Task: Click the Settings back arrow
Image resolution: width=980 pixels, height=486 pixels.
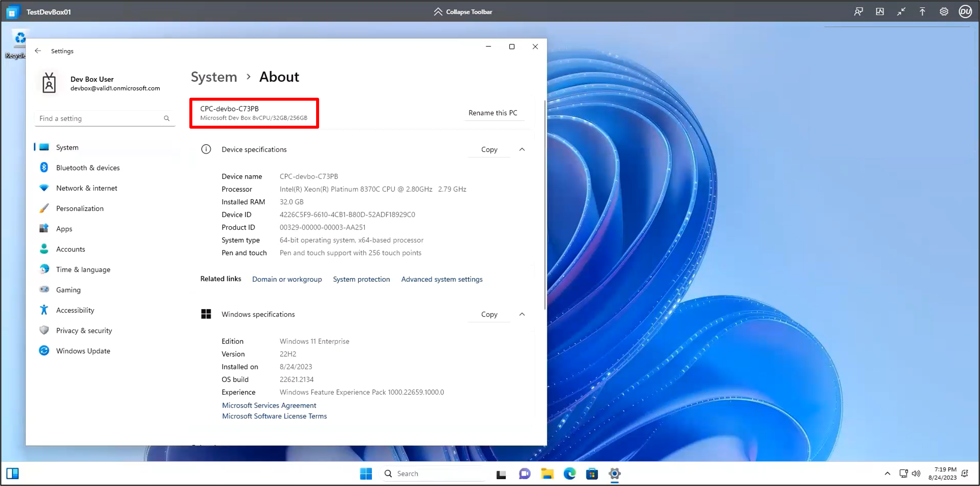Action: (38, 51)
